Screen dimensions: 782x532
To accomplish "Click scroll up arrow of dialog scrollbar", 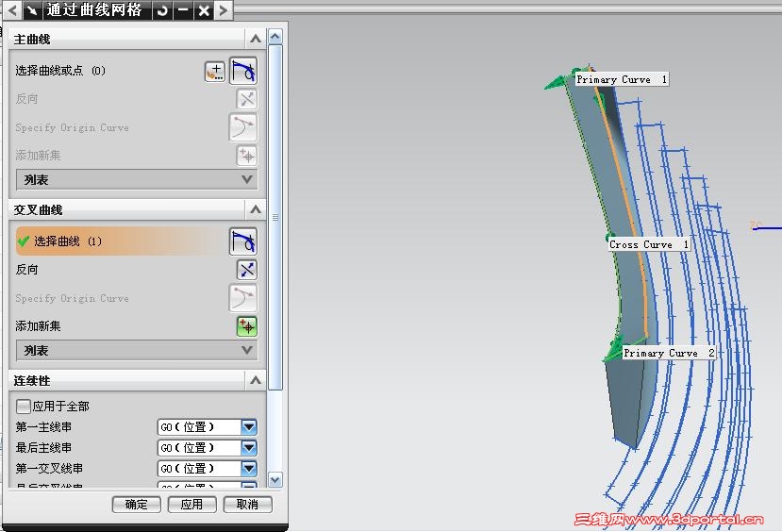I will (275, 37).
